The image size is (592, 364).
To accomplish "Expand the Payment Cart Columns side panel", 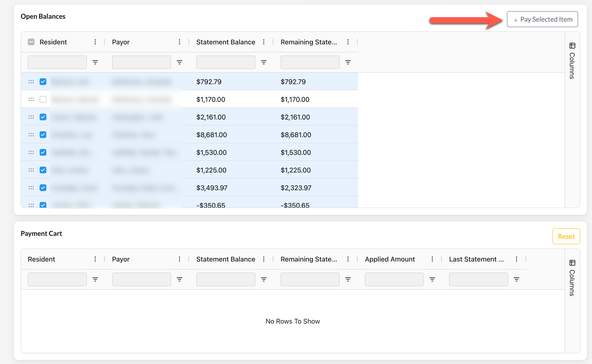I will [572, 278].
